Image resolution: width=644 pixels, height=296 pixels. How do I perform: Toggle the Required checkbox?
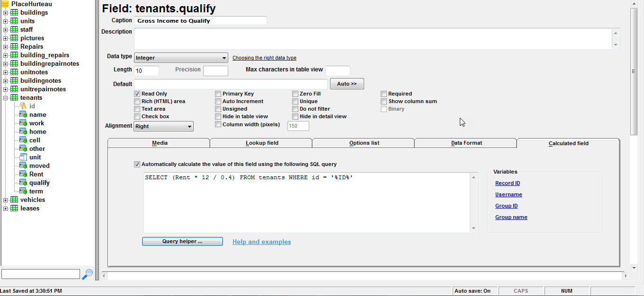pyautogui.click(x=384, y=94)
